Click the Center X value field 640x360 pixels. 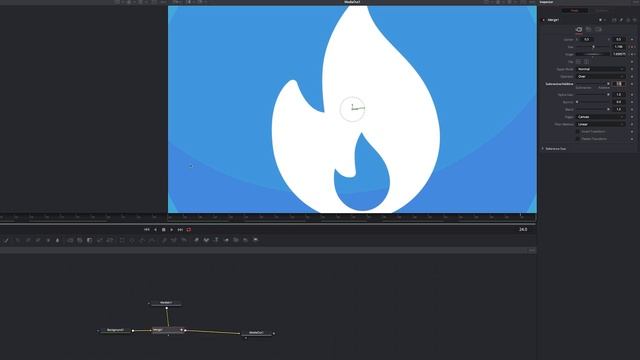coord(586,40)
